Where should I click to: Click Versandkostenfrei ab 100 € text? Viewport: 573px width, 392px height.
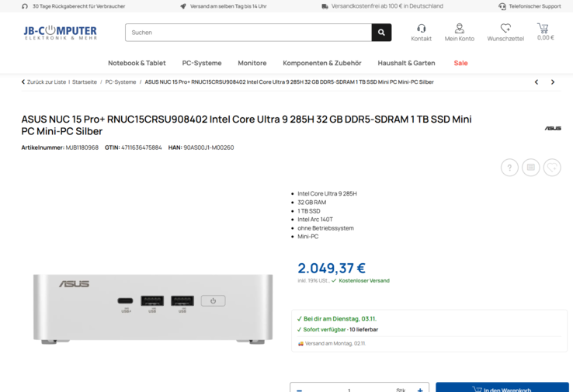point(387,6)
